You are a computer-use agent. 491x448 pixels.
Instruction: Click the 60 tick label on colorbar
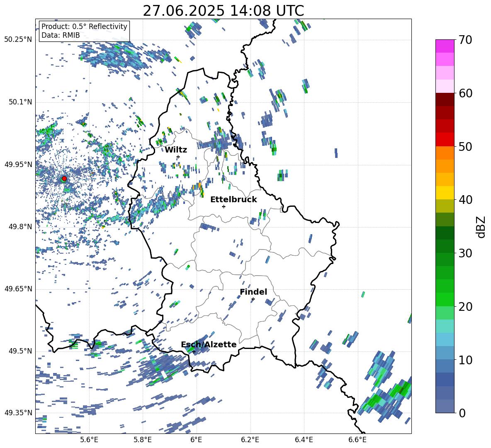[465, 93]
